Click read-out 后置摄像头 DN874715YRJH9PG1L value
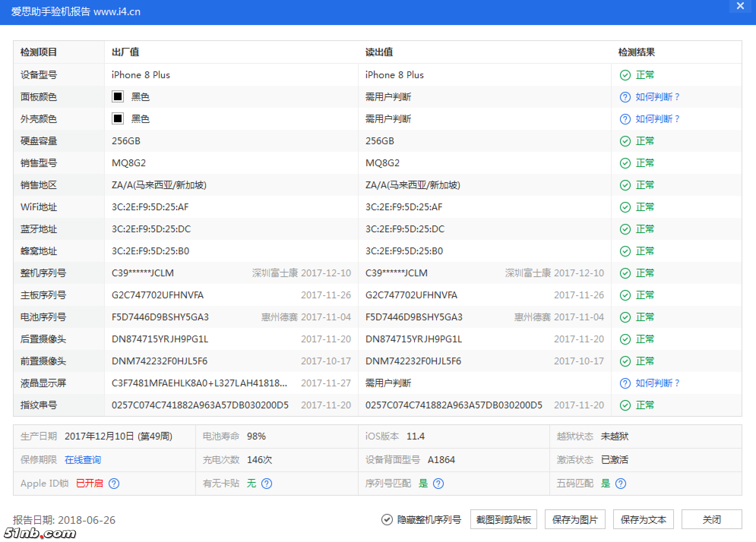The image size is (756, 542). tap(414, 339)
